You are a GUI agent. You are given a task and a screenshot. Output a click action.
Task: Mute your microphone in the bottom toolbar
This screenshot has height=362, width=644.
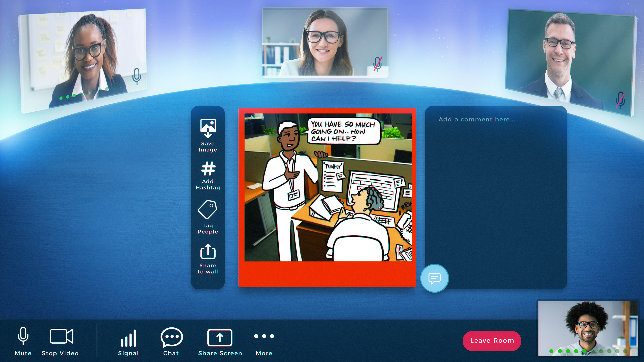pyautogui.click(x=23, y=336)
